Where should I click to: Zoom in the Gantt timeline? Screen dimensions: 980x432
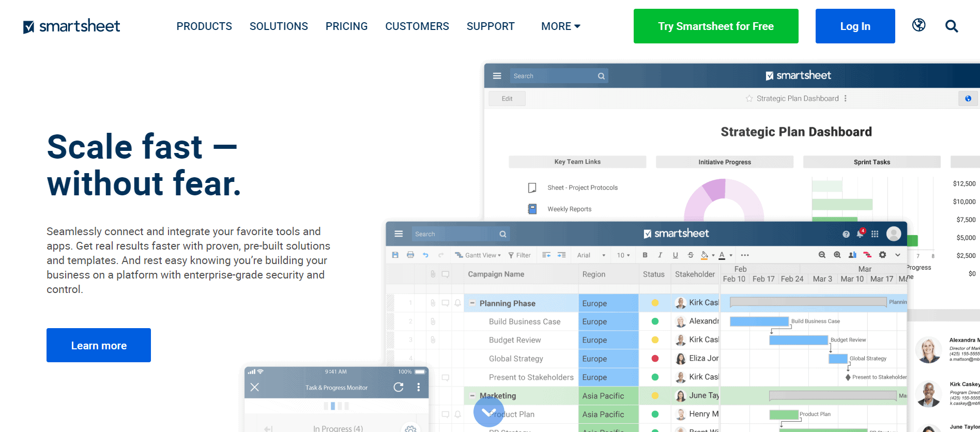tap(837, 255)
